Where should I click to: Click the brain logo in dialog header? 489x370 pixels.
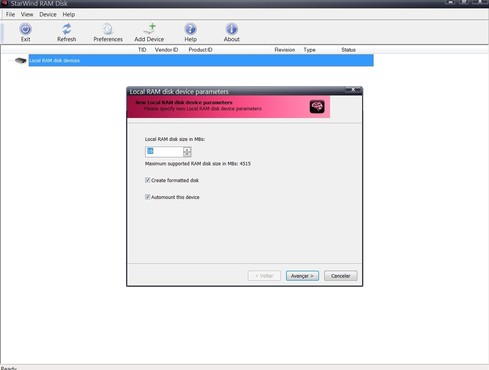(317, 107)
